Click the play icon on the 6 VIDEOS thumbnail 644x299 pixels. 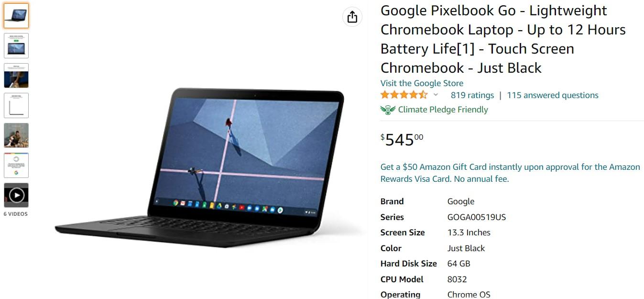tap(16, 195)
